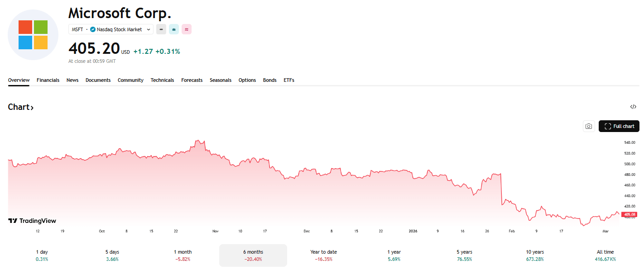The image size is (644, 274).
Task: Open the Full chart button
Action: point(619,126)
